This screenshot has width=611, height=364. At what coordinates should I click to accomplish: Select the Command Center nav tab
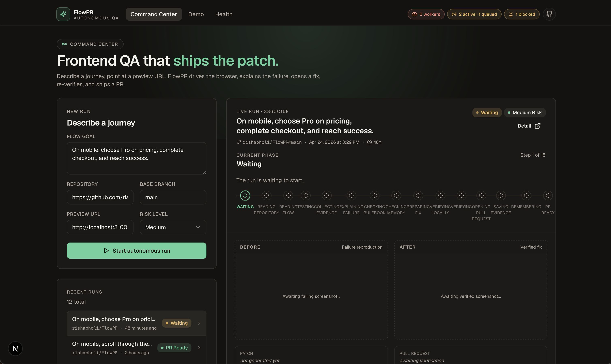click(154, 14)
